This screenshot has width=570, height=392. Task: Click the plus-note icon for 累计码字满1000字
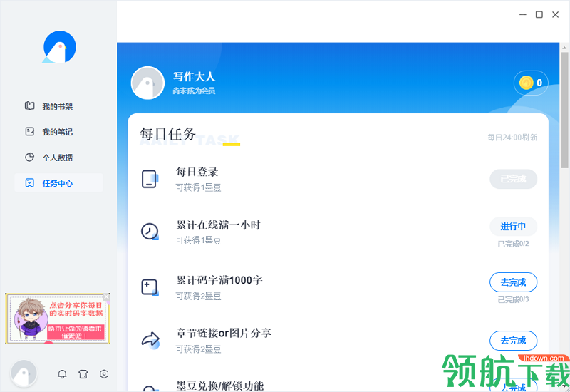[150, 287]
